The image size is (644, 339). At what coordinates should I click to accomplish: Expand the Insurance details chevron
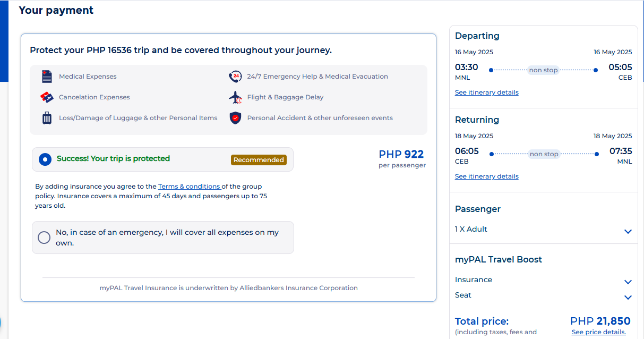click(x=628, y=282)
